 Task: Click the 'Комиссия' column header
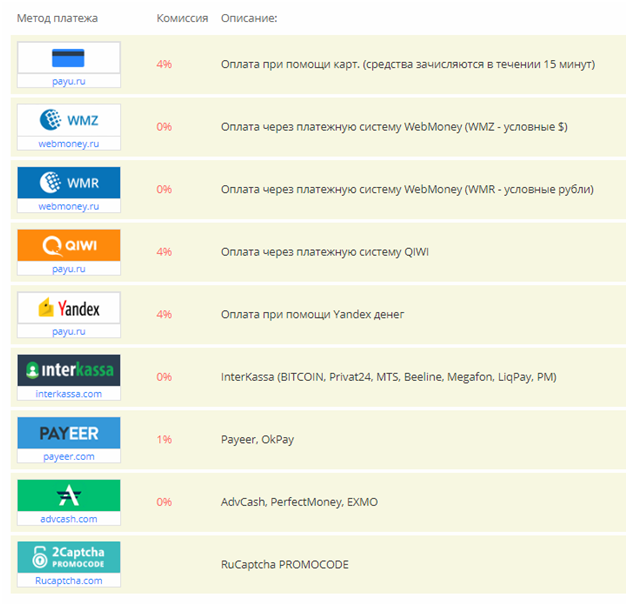[182, 18]
